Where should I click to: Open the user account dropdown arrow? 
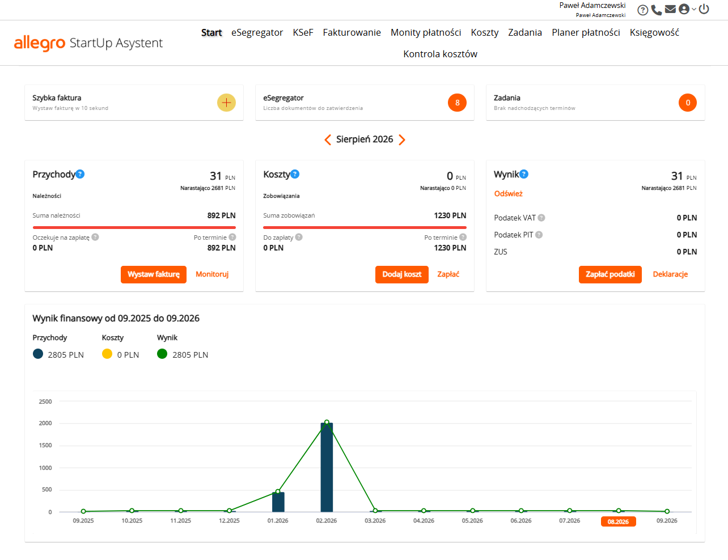point(694,9)
